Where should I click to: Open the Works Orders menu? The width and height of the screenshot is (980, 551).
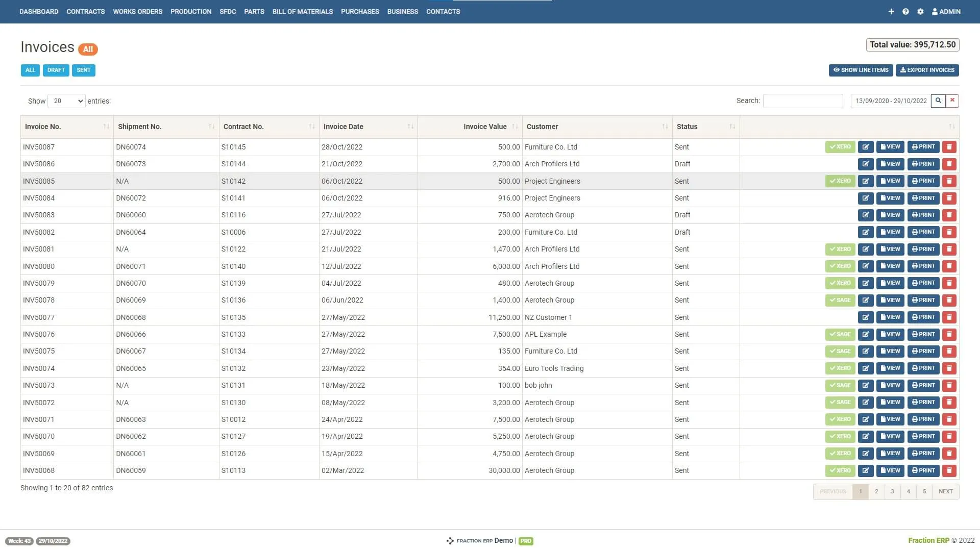(137, 11)
